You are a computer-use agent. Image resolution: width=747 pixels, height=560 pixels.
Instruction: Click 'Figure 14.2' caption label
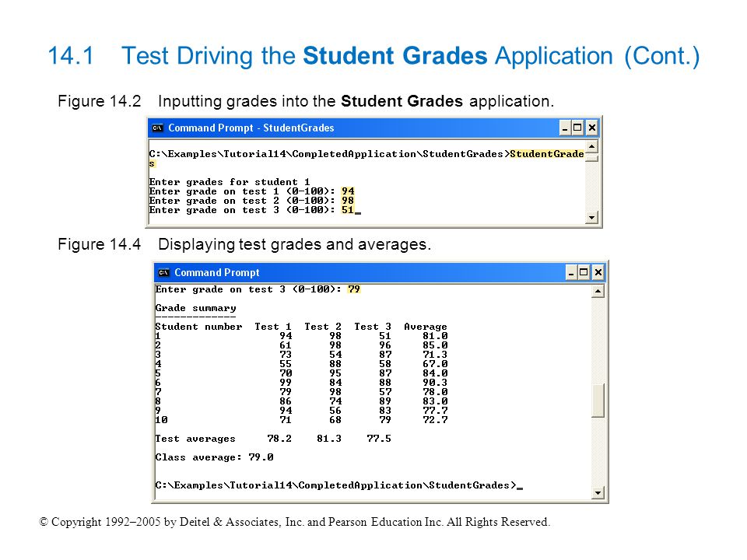tap(99, 101)
